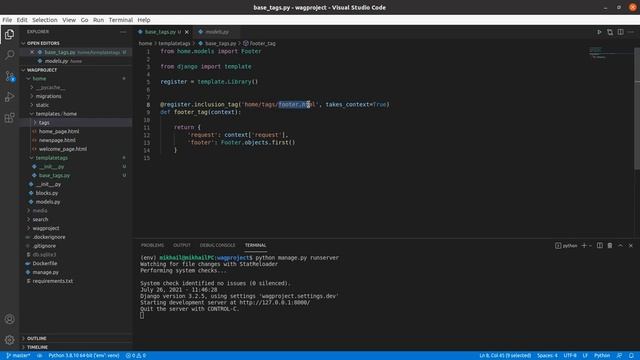Open the Manage gear icon

click(9, 340)
